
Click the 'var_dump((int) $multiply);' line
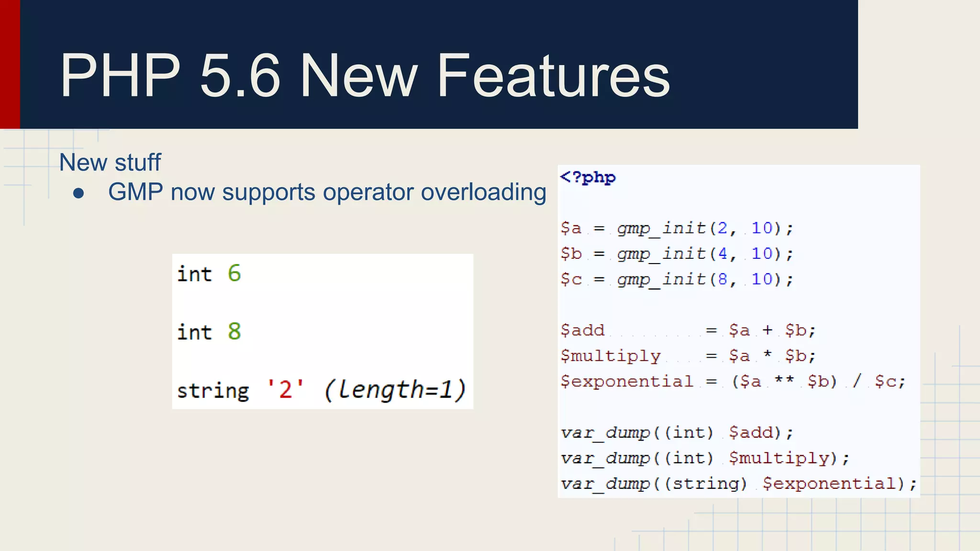click(x=704, y=458)
